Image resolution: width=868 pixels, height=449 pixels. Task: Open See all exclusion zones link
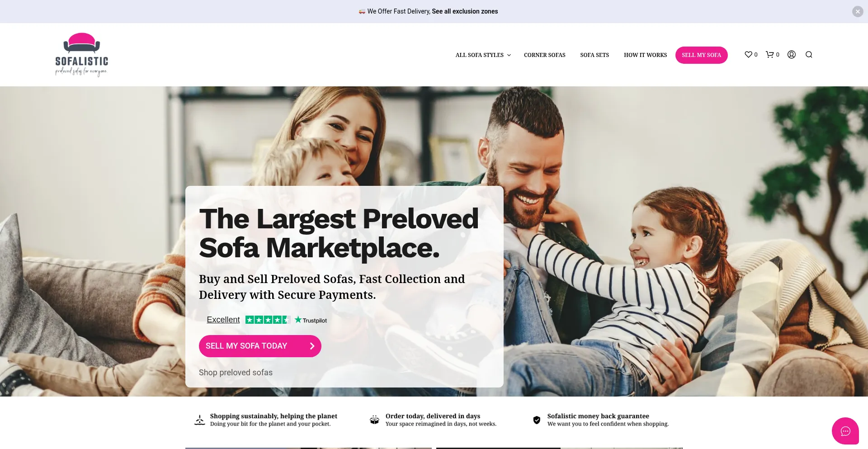coord(465,11)
